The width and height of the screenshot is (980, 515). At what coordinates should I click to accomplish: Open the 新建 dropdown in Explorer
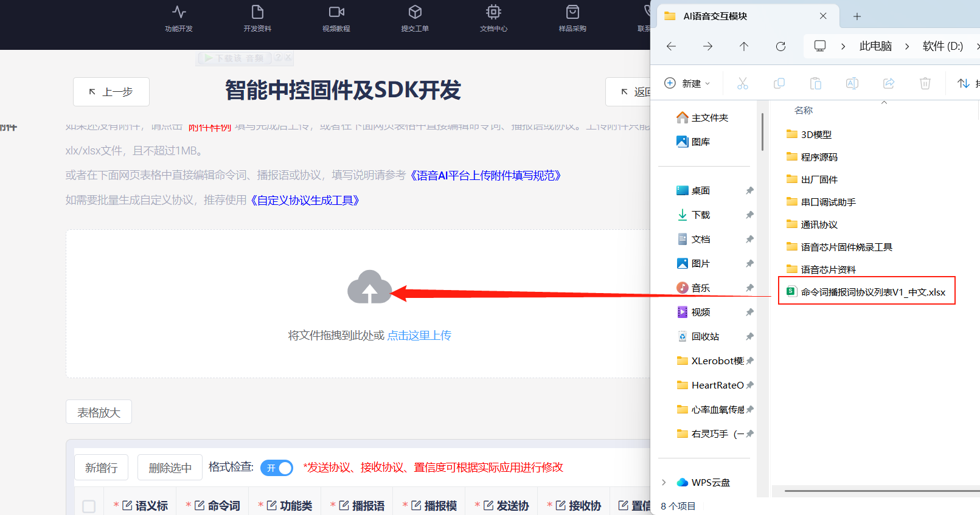pyautogui.click(x=687, y=83)
